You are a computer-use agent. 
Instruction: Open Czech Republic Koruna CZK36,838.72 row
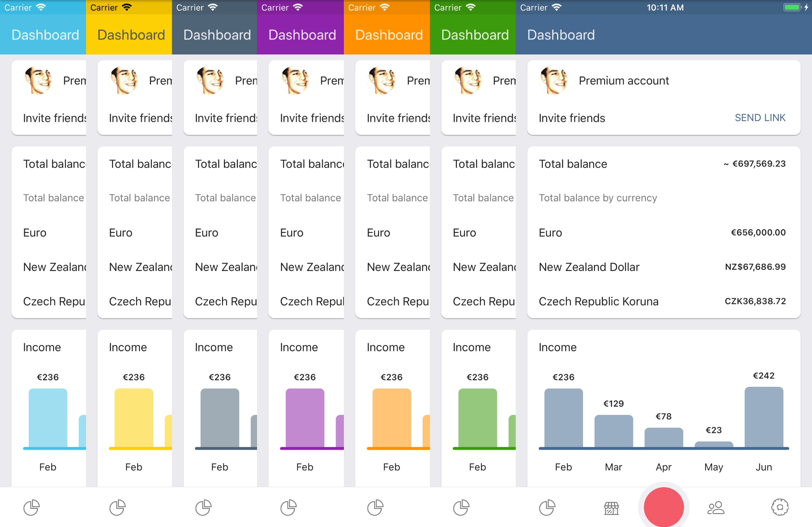pyautogui.click(x=663, y=301)
